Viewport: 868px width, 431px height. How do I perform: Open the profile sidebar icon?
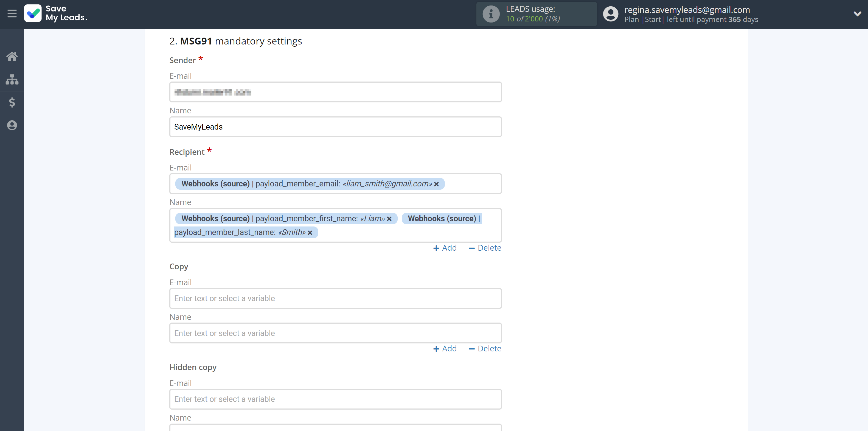[x=12, y=125]
